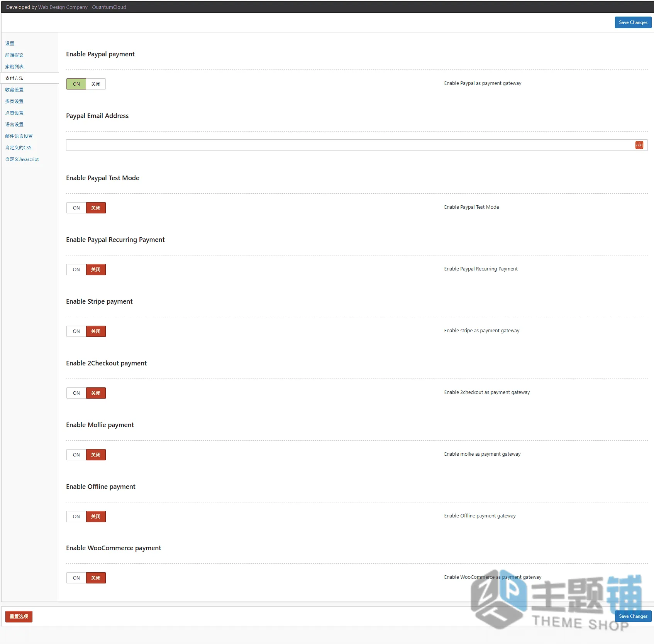Set WooCommerce payment to 关闭

[96, 578]
